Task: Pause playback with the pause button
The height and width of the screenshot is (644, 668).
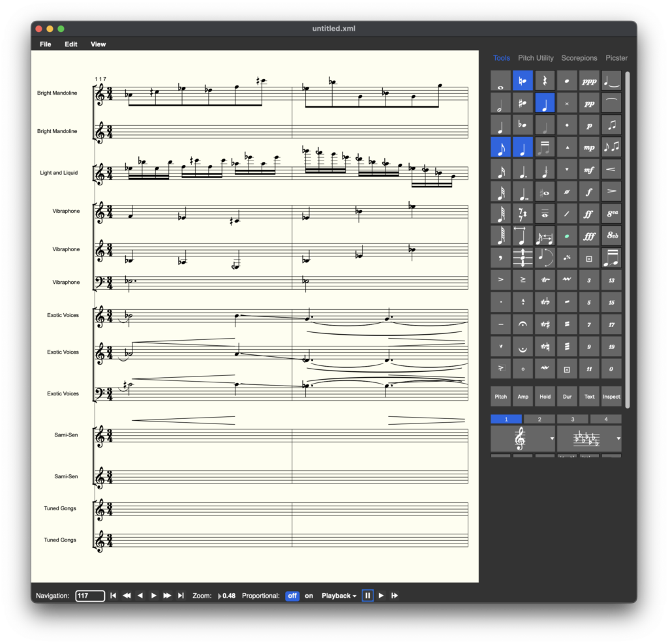Action: (x=367, y=595)
